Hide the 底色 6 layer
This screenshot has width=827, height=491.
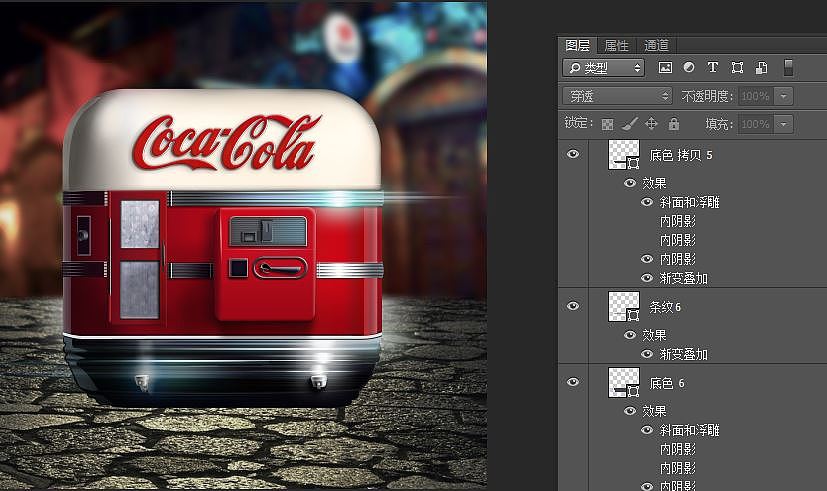tap(573, 382)
